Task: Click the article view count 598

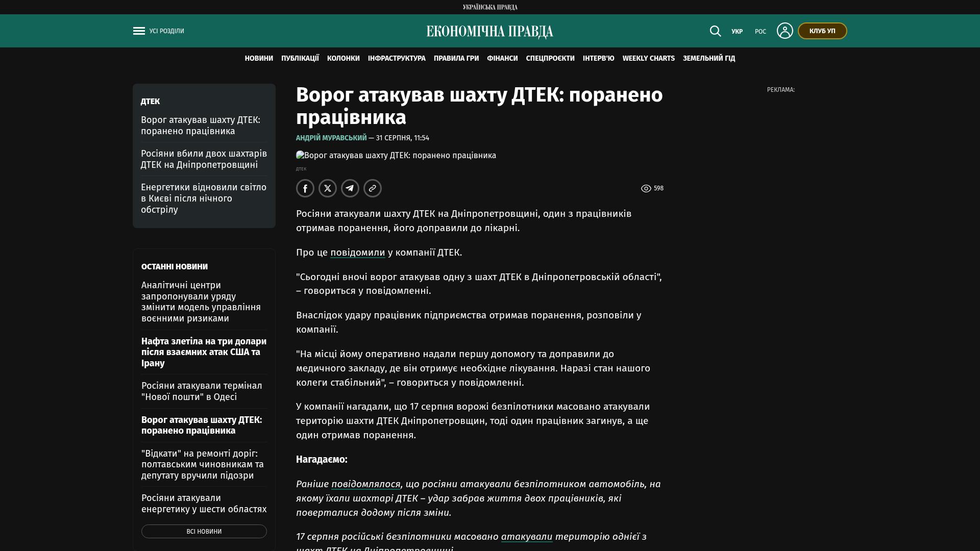Action: point(652,188)
